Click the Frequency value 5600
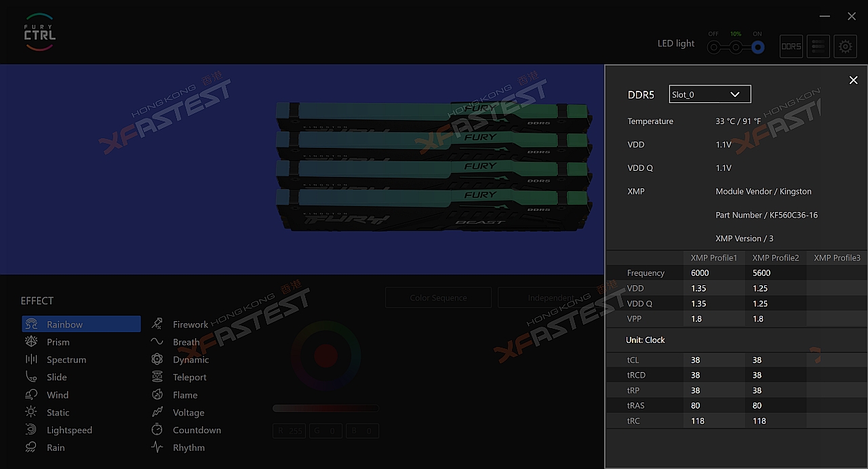The height and width of the screenshot is (469, 868). pyautogui.click(x=762, y=273)
